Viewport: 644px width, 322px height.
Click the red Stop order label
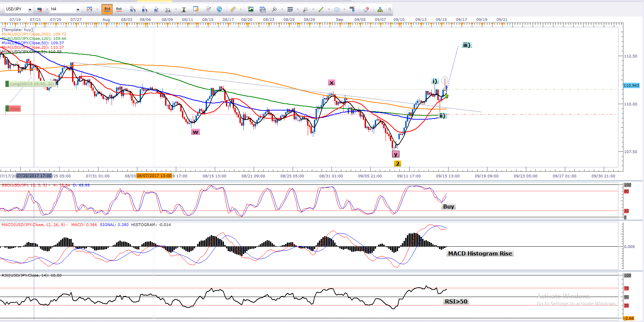(x=15, y=108)
